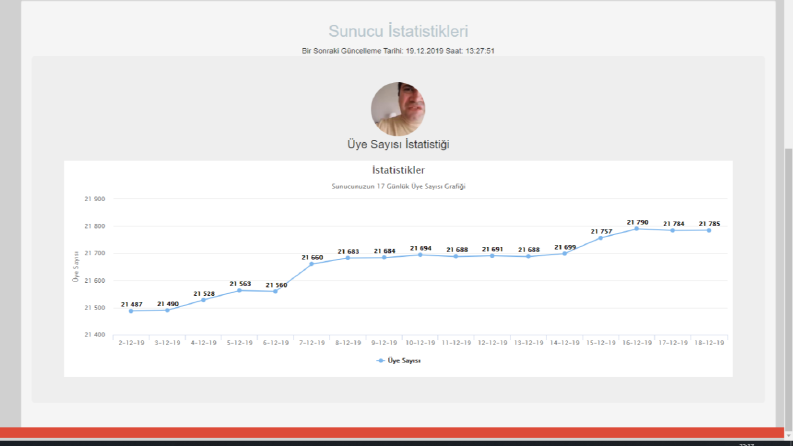Select the 21 560 data point
This screenshot has width=793, height=446.
click(276, 291)
